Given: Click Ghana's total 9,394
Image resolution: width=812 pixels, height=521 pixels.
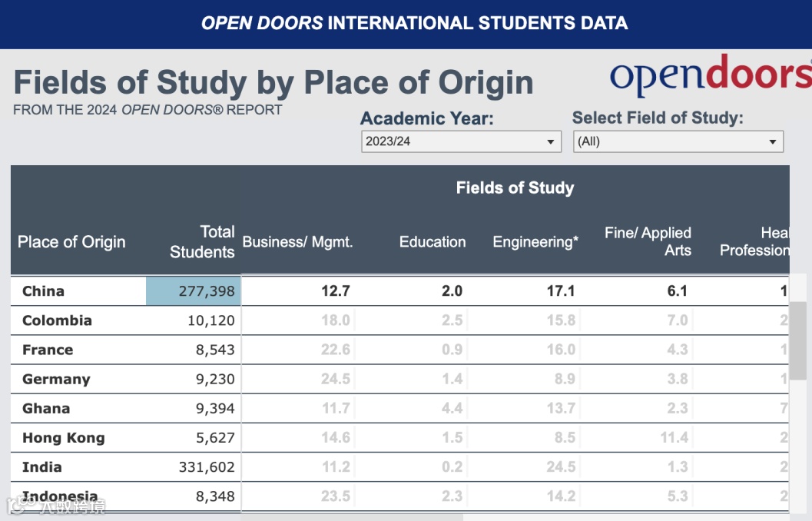Looking at the screenshot, I should [215, 409].
